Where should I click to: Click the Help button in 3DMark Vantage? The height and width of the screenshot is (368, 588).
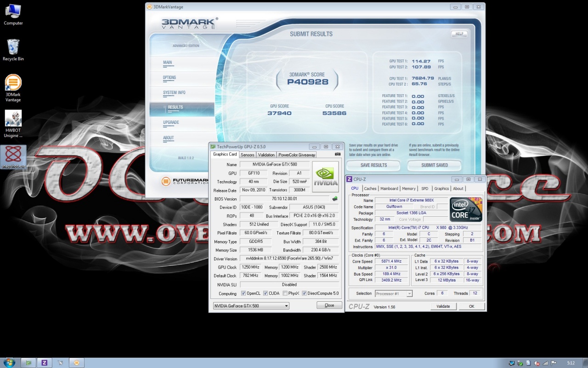459,34
